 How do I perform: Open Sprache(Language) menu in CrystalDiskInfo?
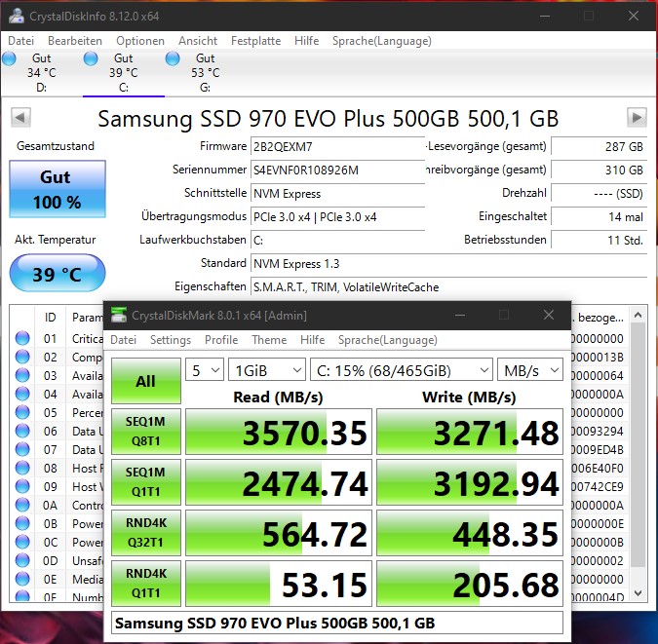382,41
